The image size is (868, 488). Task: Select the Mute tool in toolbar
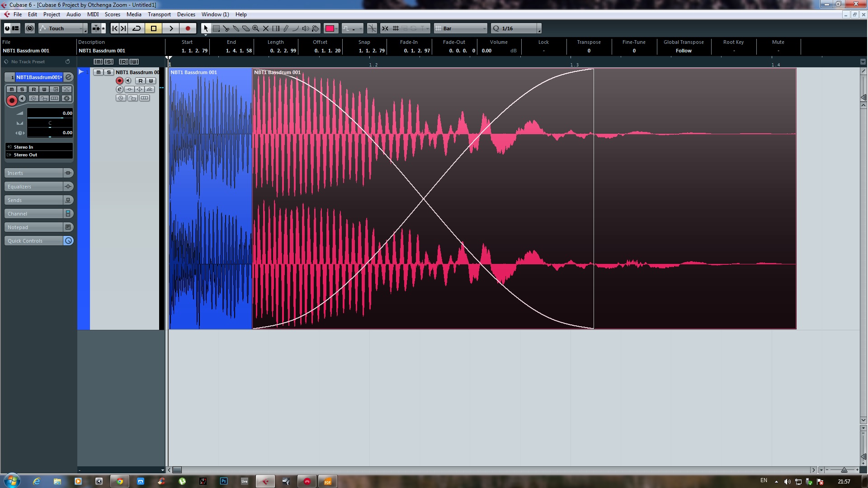click(x=266, y=28)
